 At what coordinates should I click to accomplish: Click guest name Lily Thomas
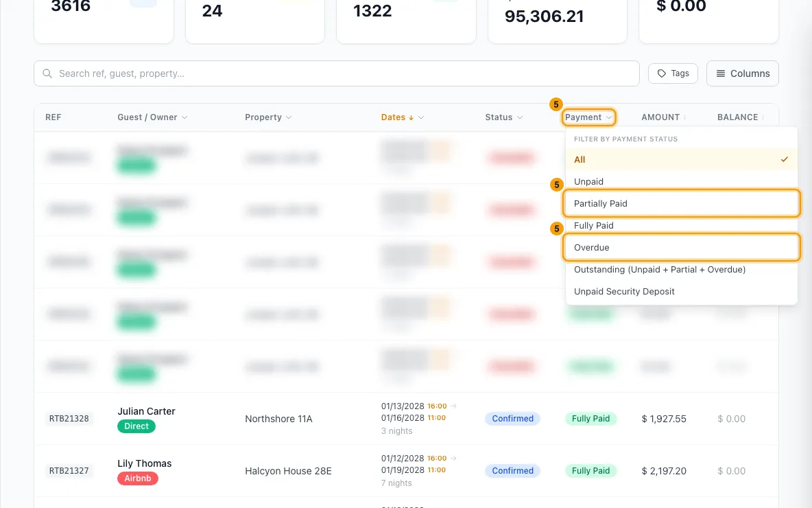tap(145, 463)
